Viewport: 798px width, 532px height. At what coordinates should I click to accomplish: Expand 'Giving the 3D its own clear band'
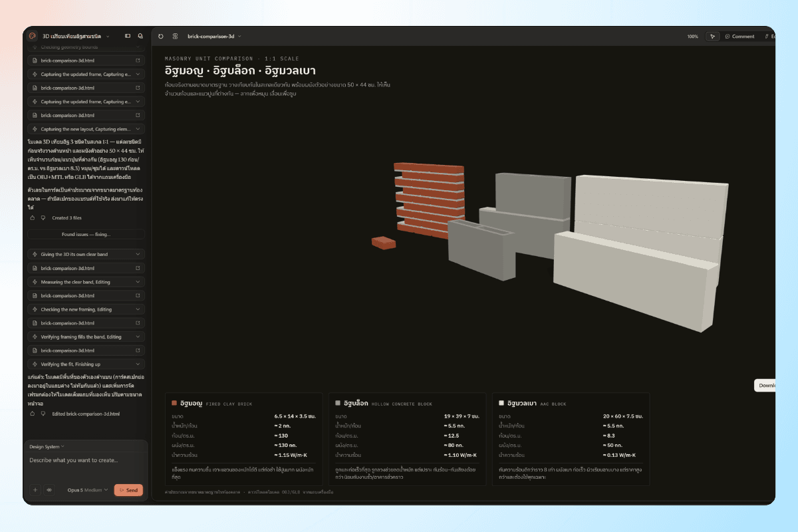(86, 255)
